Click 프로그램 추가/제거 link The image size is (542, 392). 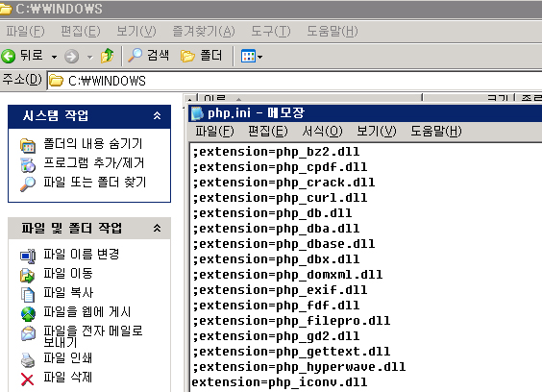tap(94, 162)
